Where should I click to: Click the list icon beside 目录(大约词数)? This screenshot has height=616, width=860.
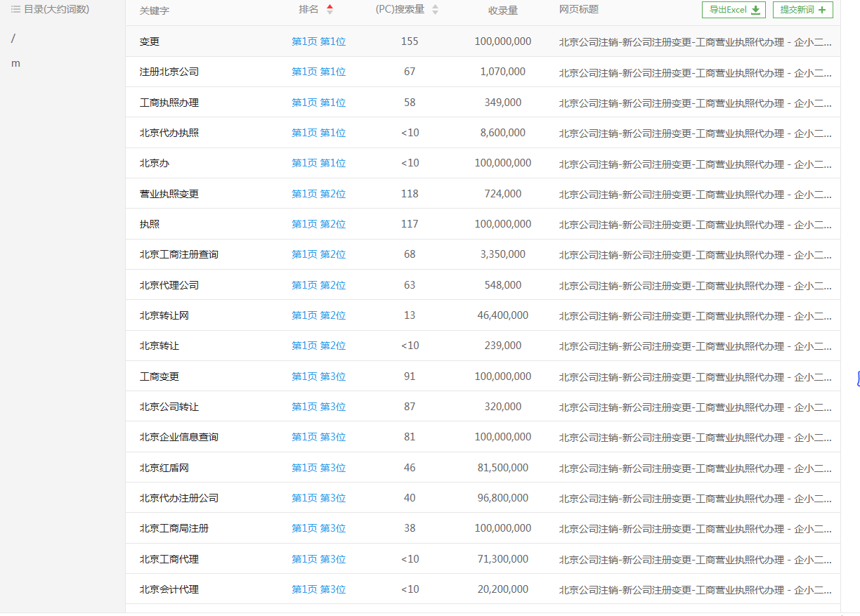(14, 8)
